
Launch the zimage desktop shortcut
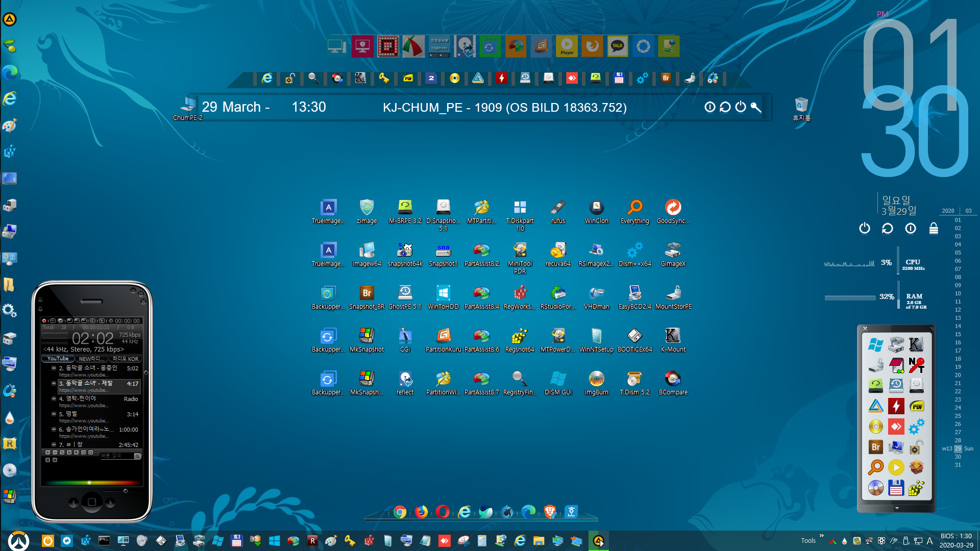pos(366,212)
